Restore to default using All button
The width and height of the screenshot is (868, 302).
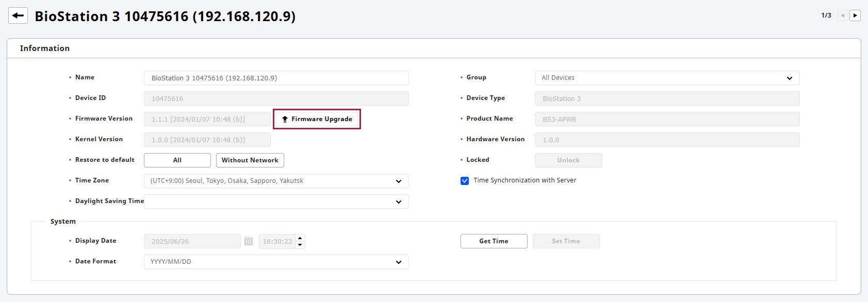tap(177, 160)
